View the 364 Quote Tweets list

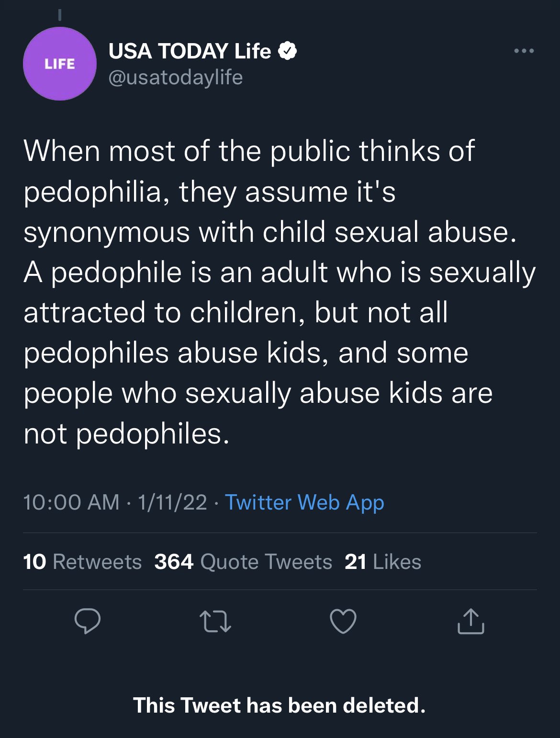pyautogui.click(x=243, y=561)
